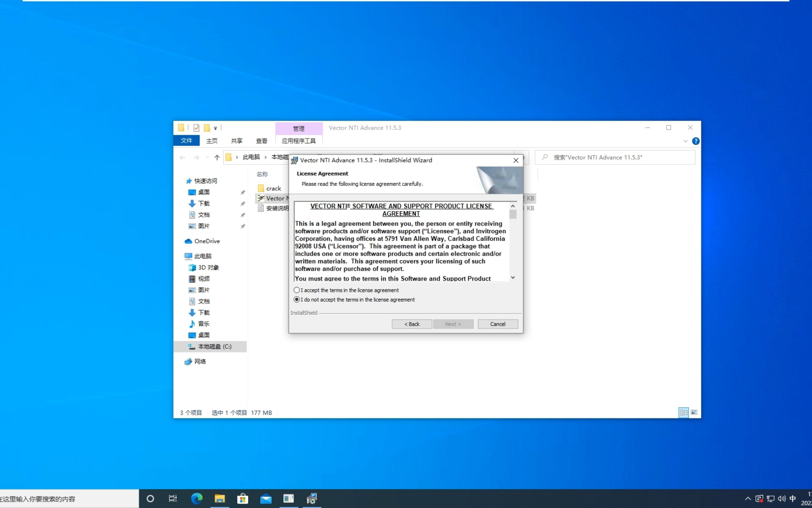Viewport: 812px width, 508px height.
Task: Select pinned 文档 under quick access
Action: [x=204, y=215]
